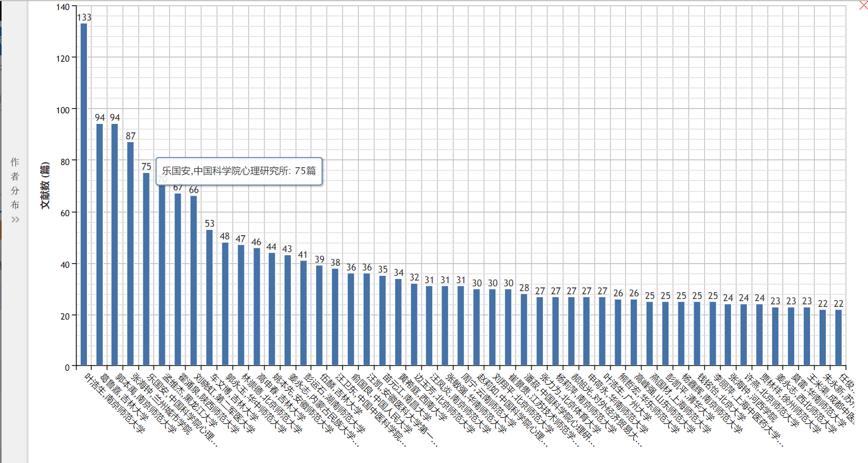This screenshot has height=463, width=868.
Task: Click the bar for 车文博 with value 53
Action: pyautogui.click(x=209, y=297)
